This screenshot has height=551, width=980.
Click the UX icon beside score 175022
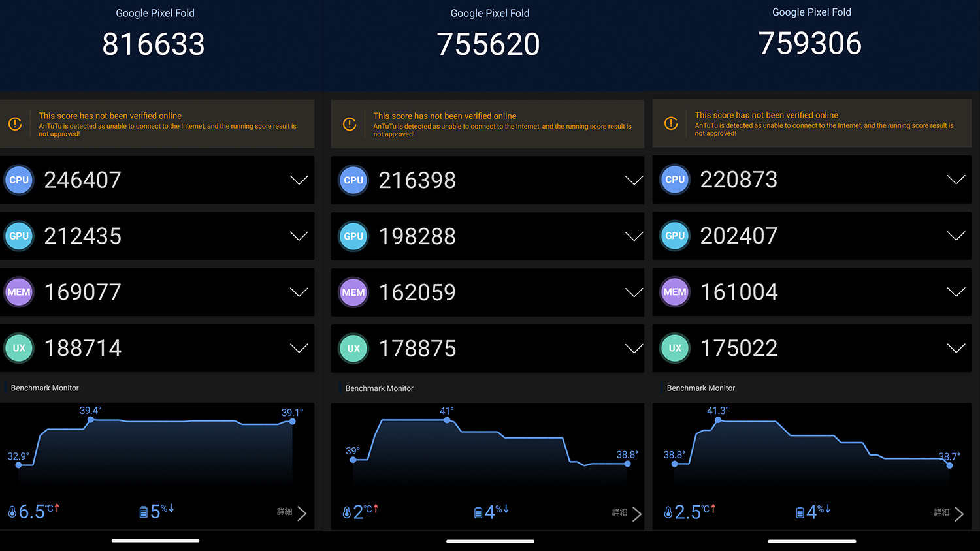(675, 348)
